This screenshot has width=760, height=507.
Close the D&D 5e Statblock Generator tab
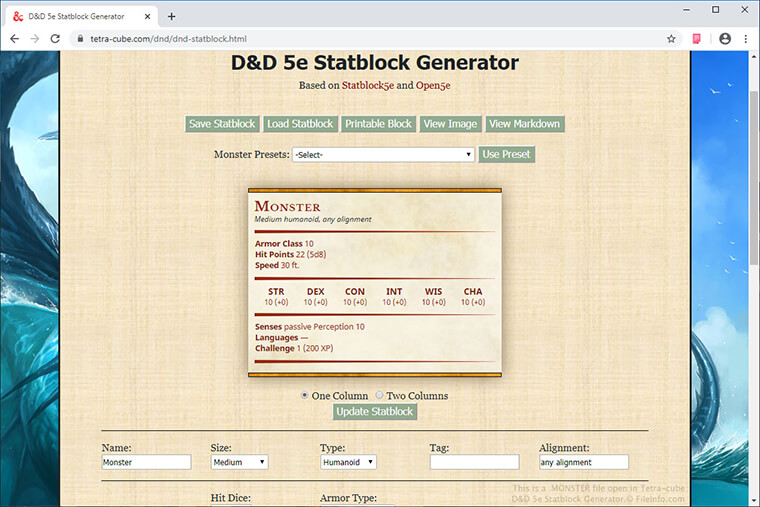[148, 16]
